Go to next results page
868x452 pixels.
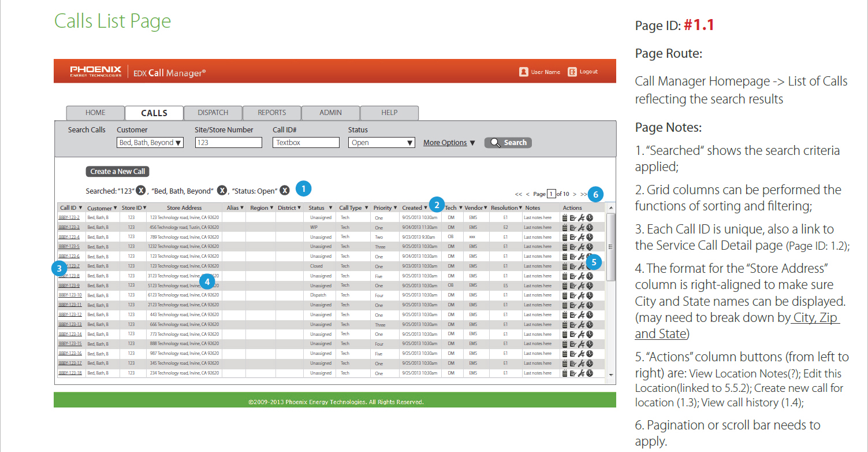tap(575, 194)
